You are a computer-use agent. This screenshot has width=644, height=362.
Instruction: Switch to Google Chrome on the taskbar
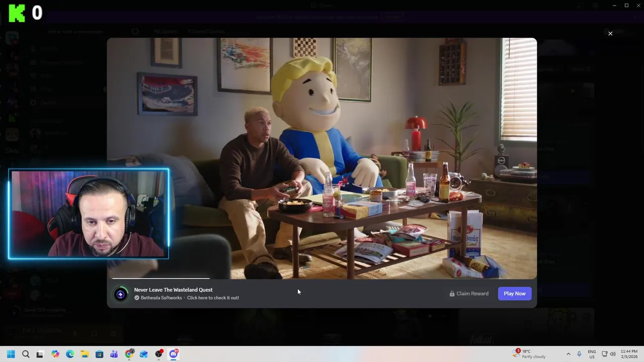click(x=129, y=354)
